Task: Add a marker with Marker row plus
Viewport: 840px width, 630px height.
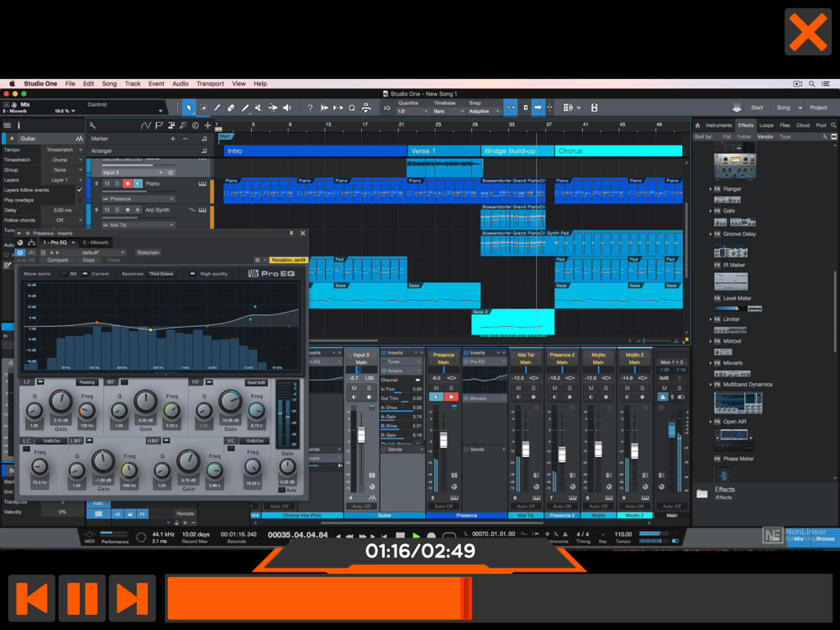Action: [x=172, y=139]
